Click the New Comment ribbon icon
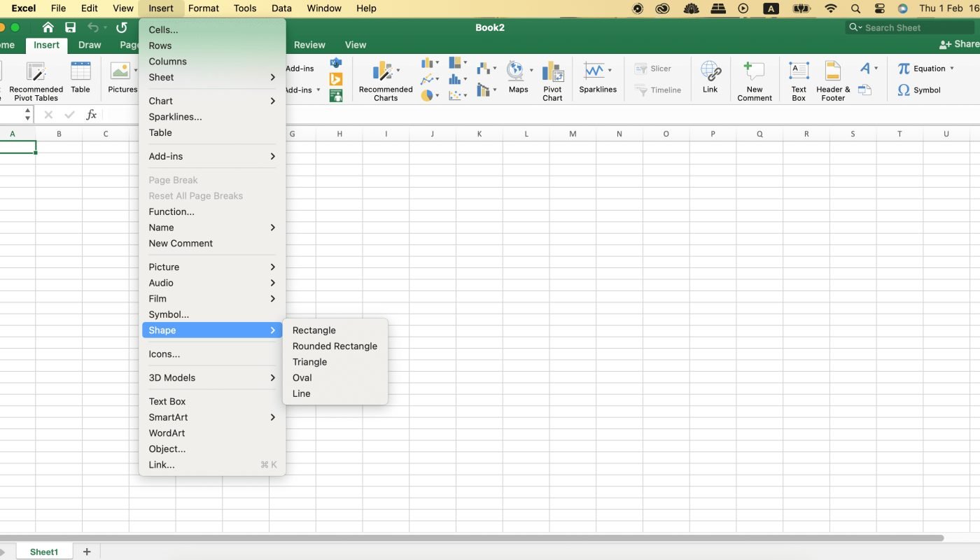980x560 pixels. point(754,72)
